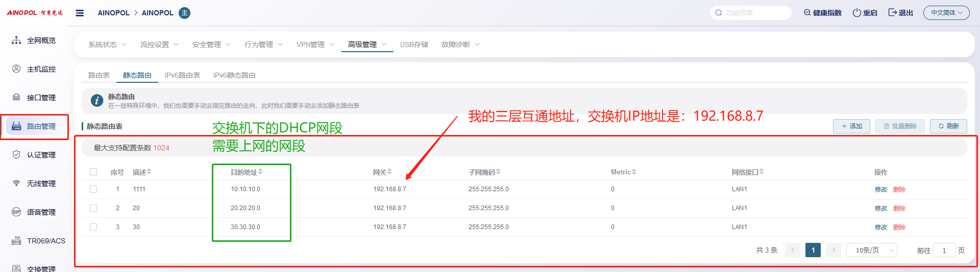This screenshot has width=980, height=272.
Task: Open the 中文简体 language dropdown
Action: (x=946, y=13)
